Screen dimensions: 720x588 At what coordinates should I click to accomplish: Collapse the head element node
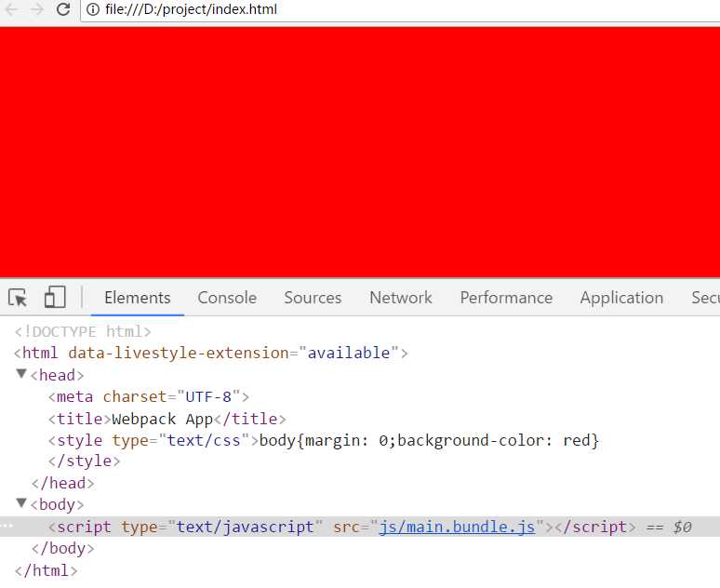21,375
